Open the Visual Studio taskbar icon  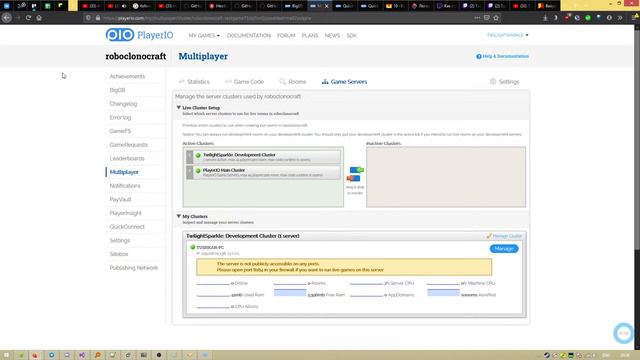pyautogui.click(x=82, y=355)
